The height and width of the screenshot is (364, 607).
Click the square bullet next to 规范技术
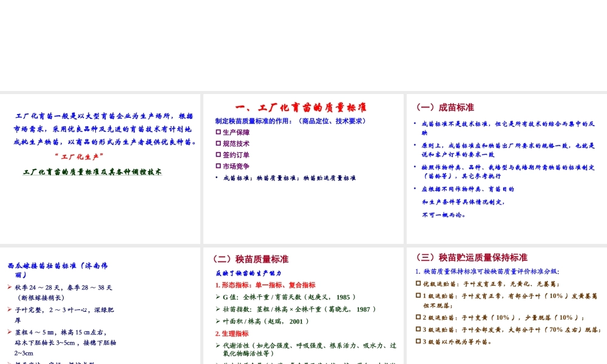[219, 144]
